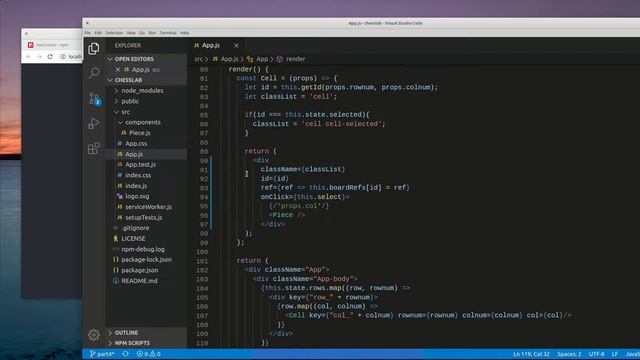Viewport: 640px width, 360px height.
Task: Open the Source Control view icon
Action: [x=94, y=98]
